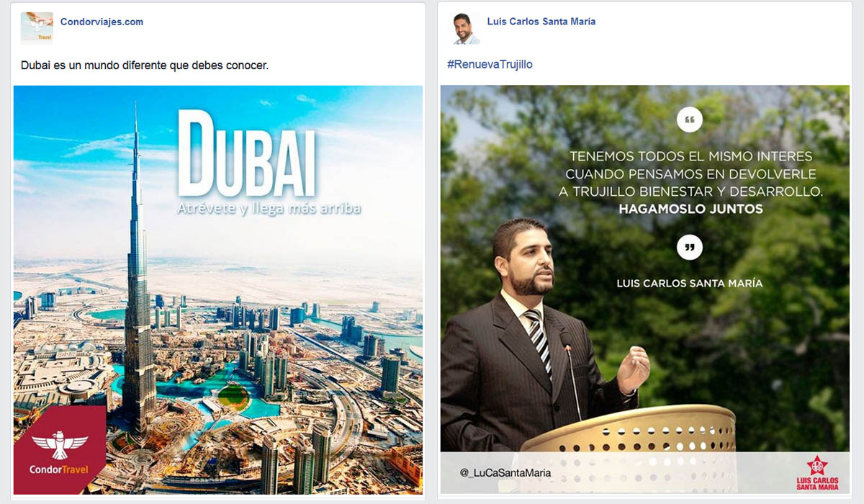864x504 pixels.
Task: Open the Dubai skyline post image
Action: (218, 290)
